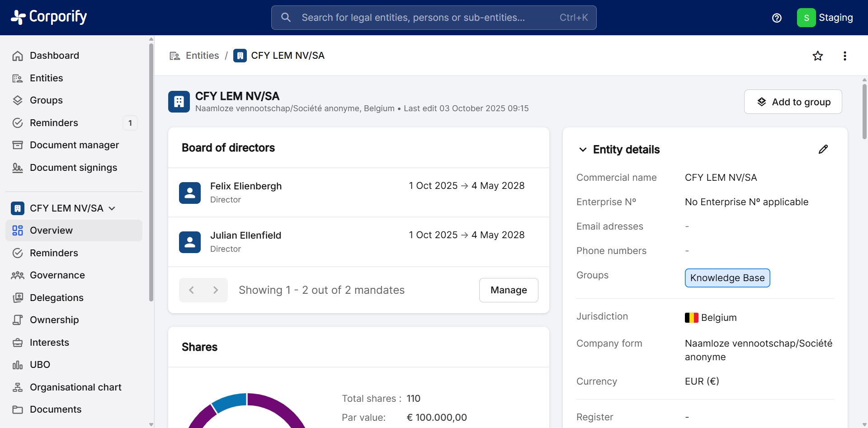
Task: Go to next page of mandates
Action: [216, 290]
